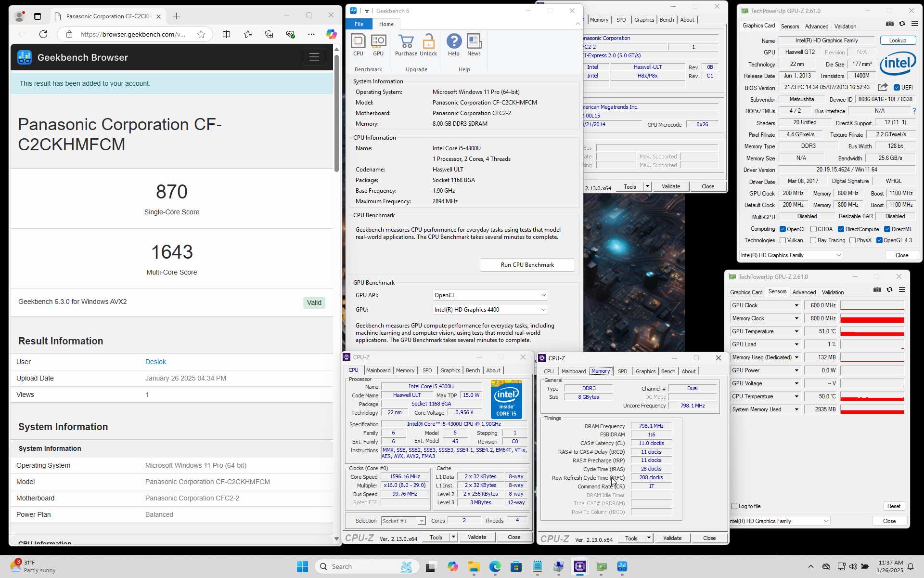Screen dimensions: 924x578
Task: Open GPU Temperature sensor dropdown
Action: (796, 331)
